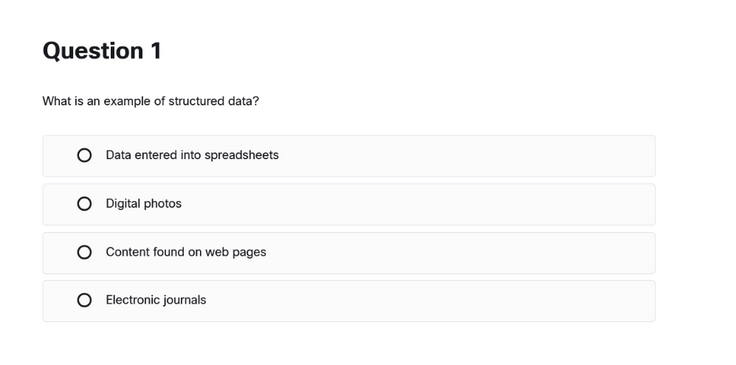This screenshot has width=736, height=365.
Task: Select the 'Data entered into spreadsheets' radio button
Action: [x=84, y=155]
